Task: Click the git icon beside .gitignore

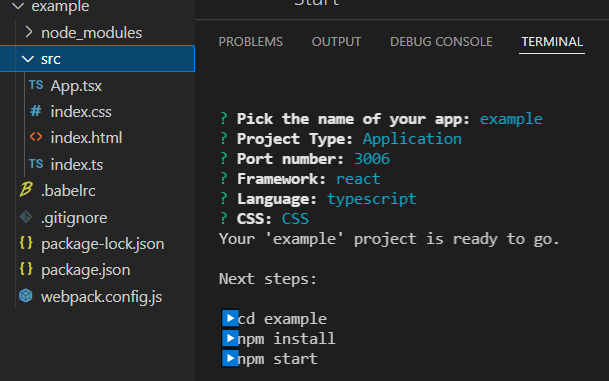Action: [26, 217]
